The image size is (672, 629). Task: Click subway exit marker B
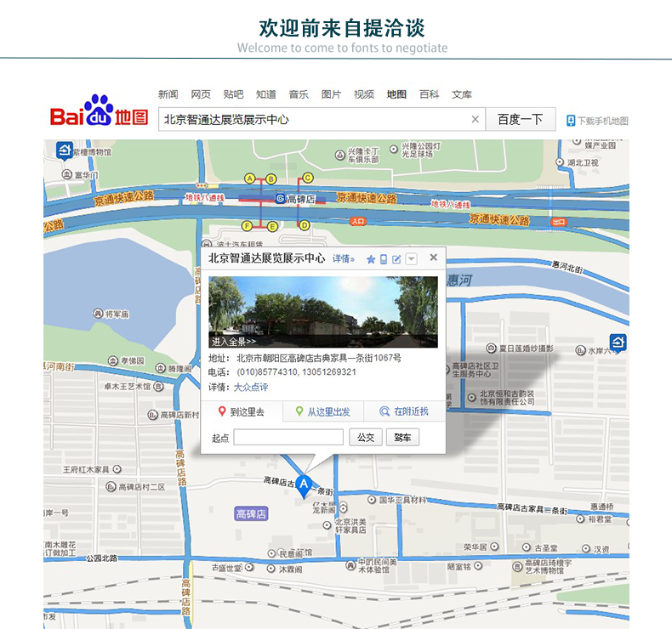click(x=271, y=179)
